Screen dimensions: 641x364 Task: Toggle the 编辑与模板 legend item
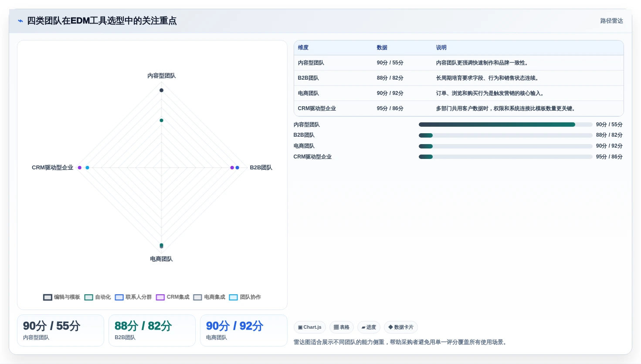61,297
